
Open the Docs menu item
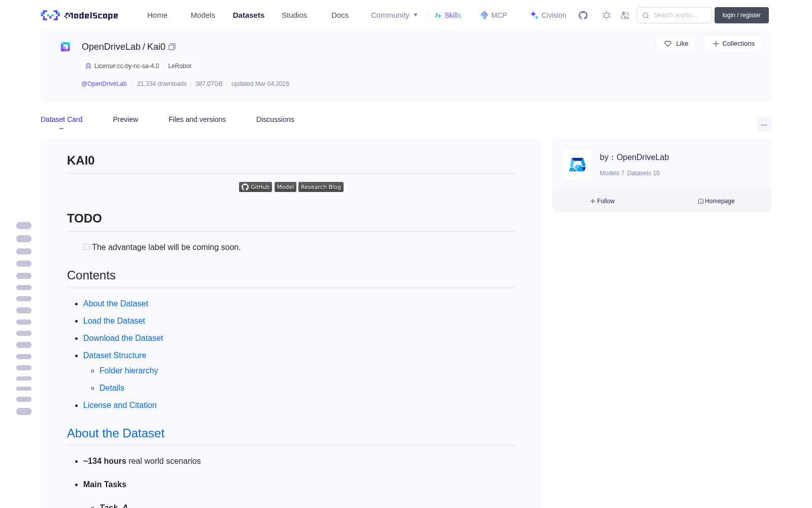[340, 15]
